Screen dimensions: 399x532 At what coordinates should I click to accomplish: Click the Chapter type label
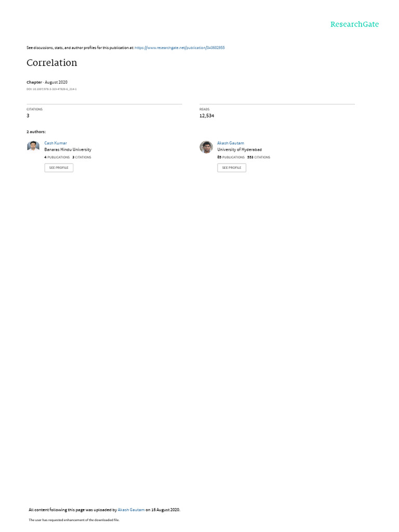[34, 82]
